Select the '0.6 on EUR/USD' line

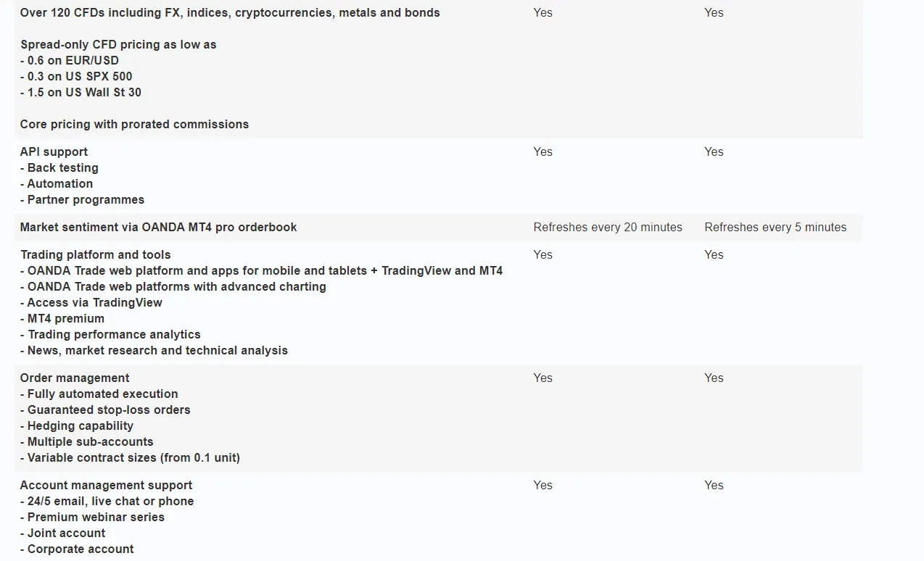tap(70, 60)
